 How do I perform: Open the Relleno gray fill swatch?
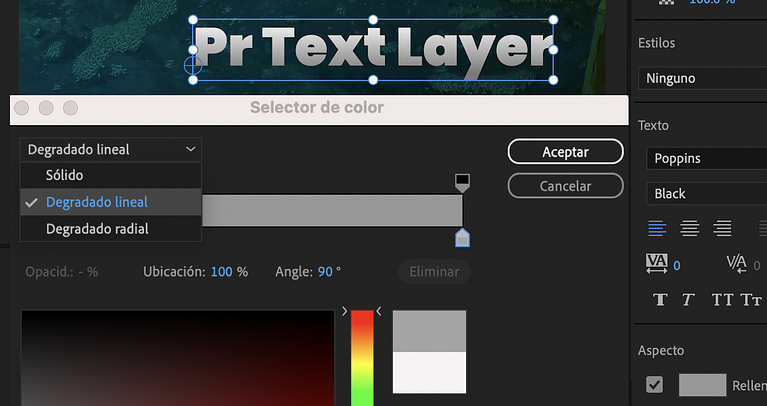point(702,385)
